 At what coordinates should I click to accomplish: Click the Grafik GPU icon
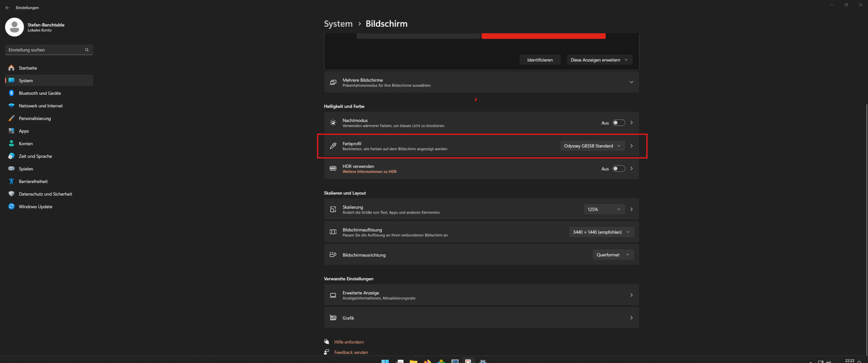click(x=333, y=318)
